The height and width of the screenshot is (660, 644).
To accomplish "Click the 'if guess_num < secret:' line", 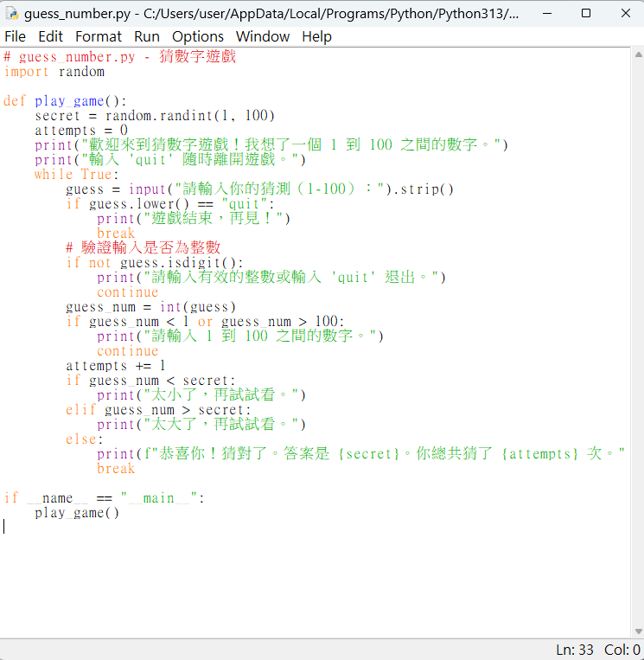I will (x=150, y=381).
